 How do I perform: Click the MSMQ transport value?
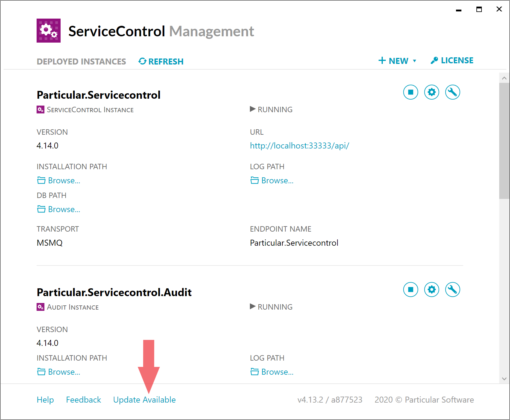[49, 243]
